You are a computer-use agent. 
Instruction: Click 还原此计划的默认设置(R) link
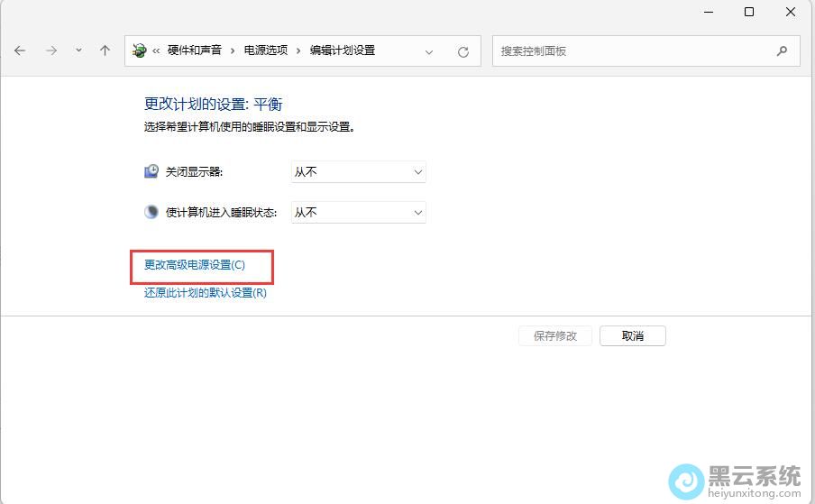coord(206,293)
